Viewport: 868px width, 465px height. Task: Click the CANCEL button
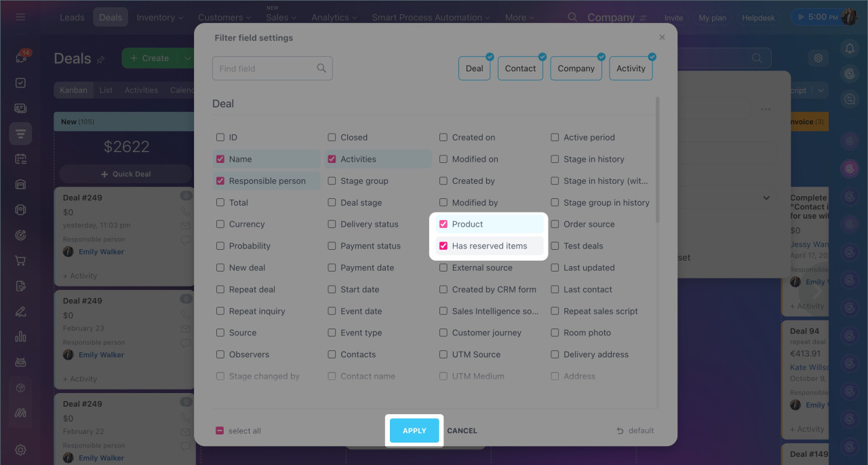462,430
